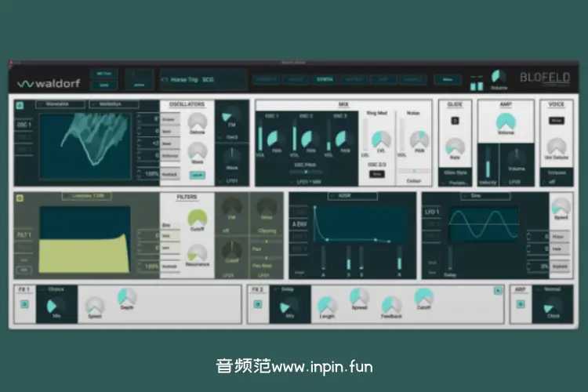The width and height of the screenshot is (588, 392).
Task: Open the Delay FX 2 type dropdown
Action: pos(289,289)
